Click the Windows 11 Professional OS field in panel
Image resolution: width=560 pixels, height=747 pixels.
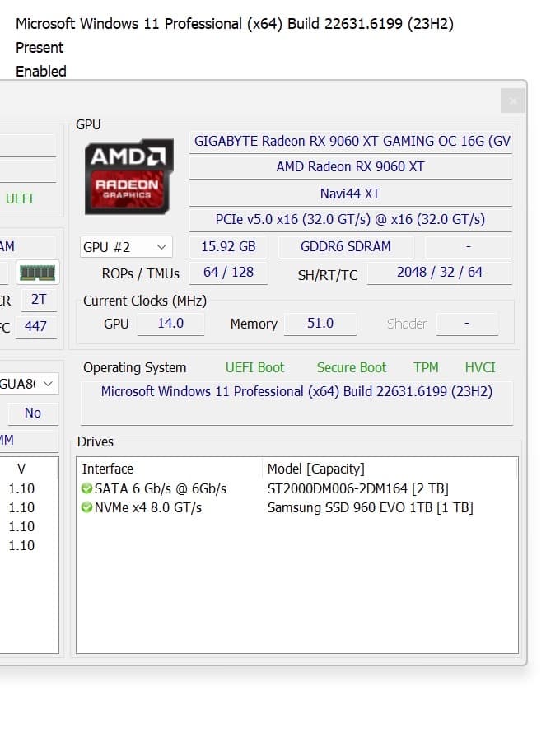296,403
